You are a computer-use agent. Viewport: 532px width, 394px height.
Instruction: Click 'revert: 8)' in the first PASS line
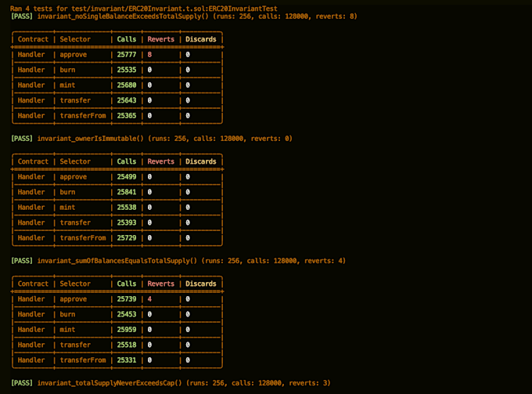click(x=336, y=16)
